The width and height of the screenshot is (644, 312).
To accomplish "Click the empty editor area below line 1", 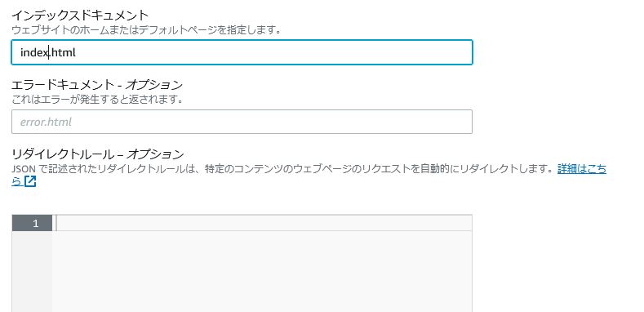I will (x=262, y=271).
